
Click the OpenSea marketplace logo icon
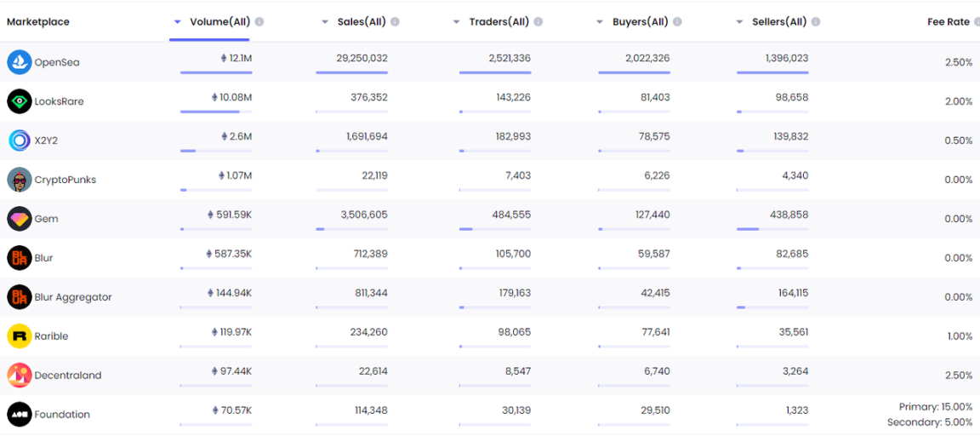click(19, 62)
